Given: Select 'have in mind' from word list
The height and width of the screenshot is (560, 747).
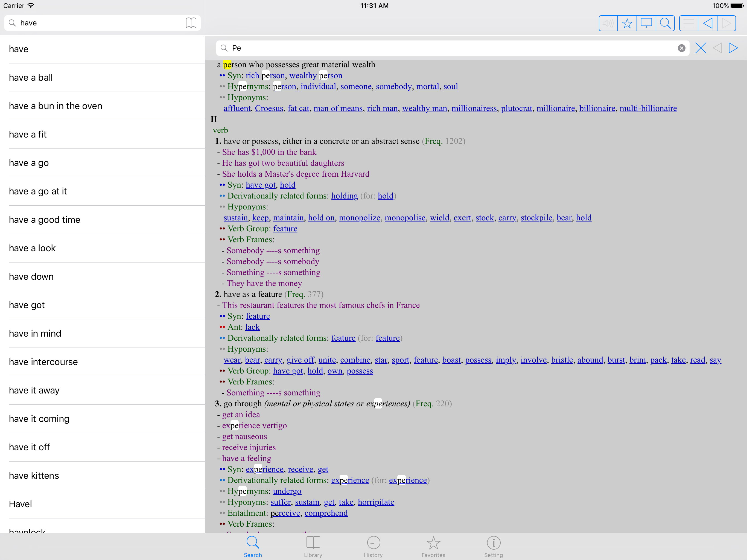Looking at the screenshot, I should [x=35, y=333].
